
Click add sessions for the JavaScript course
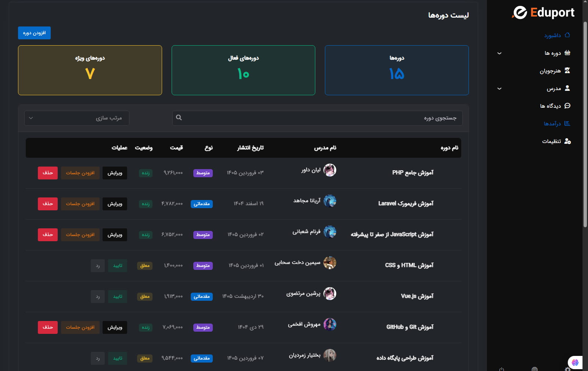pyautogui.click(x=80, y=235)
